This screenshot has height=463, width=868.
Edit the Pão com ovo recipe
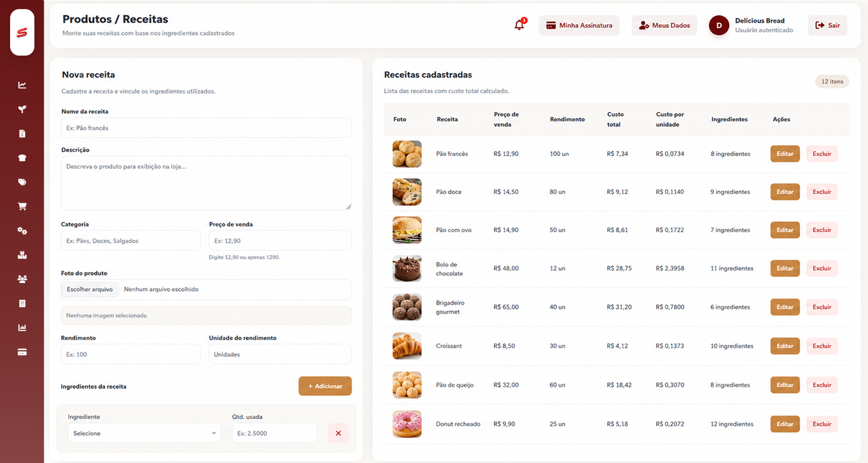(785, 230)
